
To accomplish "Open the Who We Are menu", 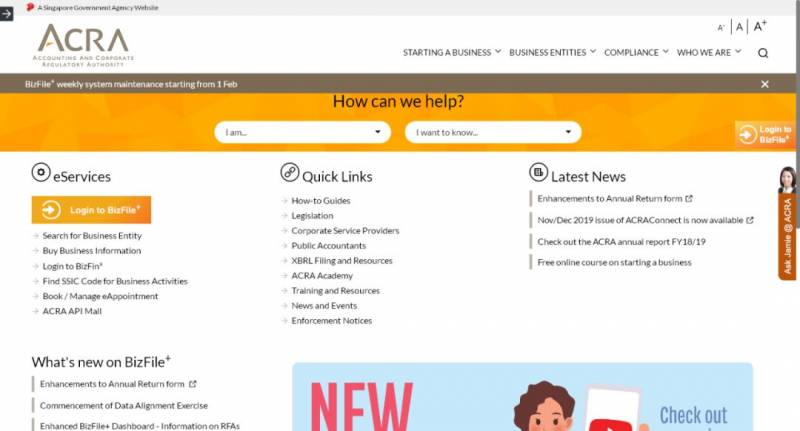I will (709, 53).
